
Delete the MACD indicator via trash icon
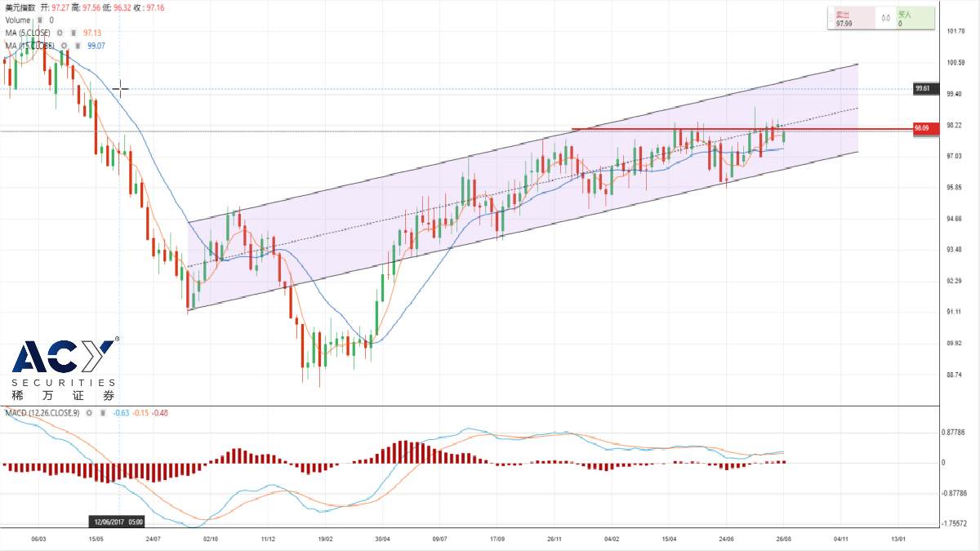(101, 413)
